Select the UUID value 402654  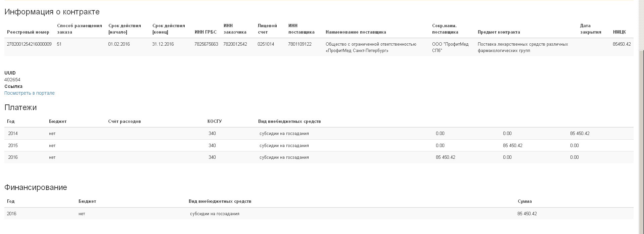12,80
